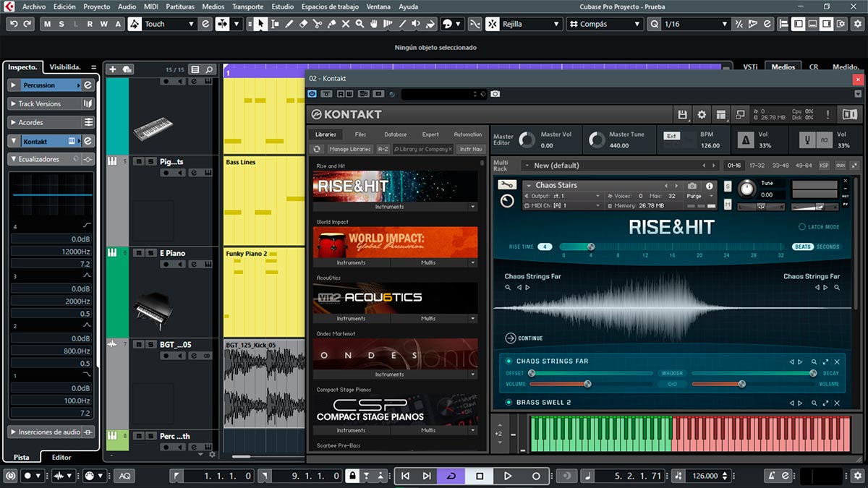Select the Zoom magnifier tool
The width and height of the screenshot is (868, 488).
tap(359, 24)
